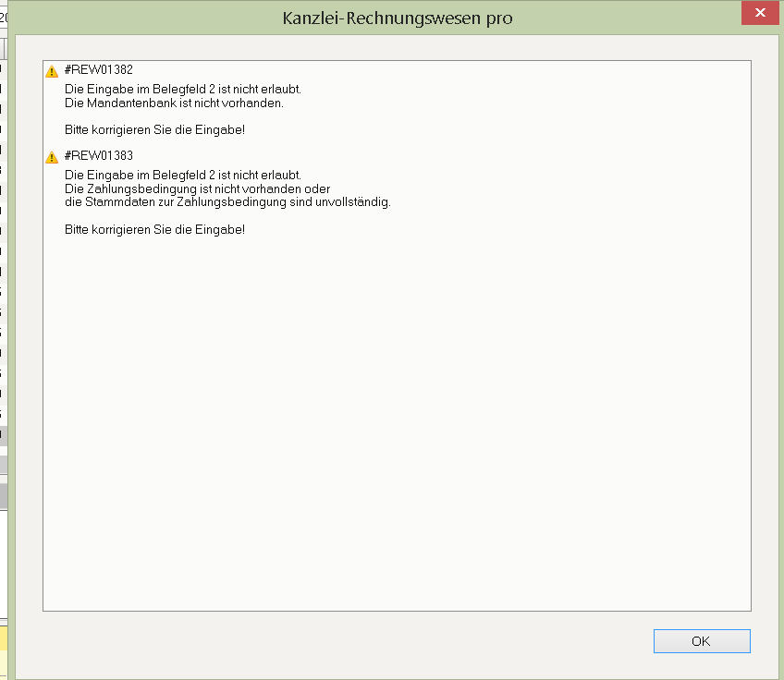
Task: Click the Belegfeld 2 line under #REW01382
Action: 183,90
